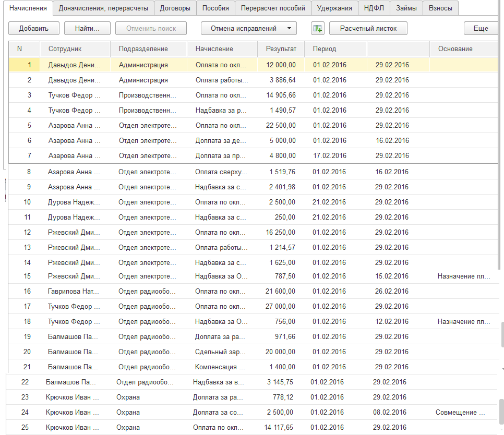Go to the Пособия tab
This screenshot has width=504, height=435.
point(215,8)
